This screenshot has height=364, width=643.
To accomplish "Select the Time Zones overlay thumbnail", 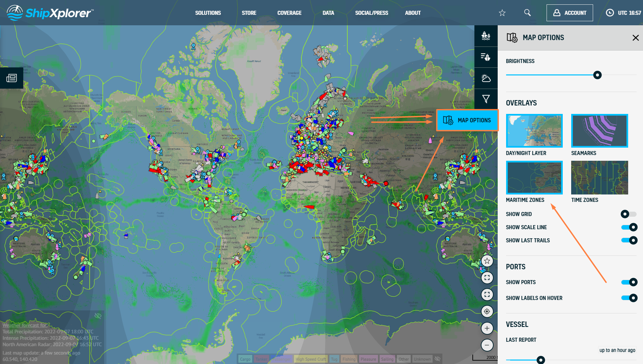I will 599,178.
